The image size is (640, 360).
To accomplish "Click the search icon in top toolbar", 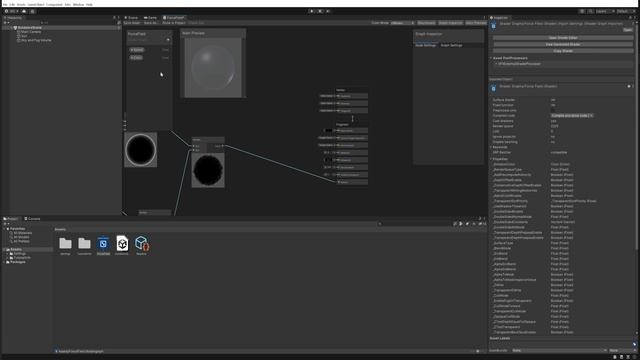I will [591, 11].
